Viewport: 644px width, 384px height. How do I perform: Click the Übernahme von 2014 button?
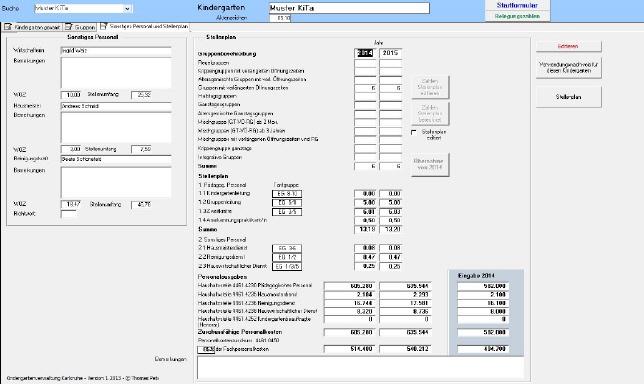pos(430,165)
